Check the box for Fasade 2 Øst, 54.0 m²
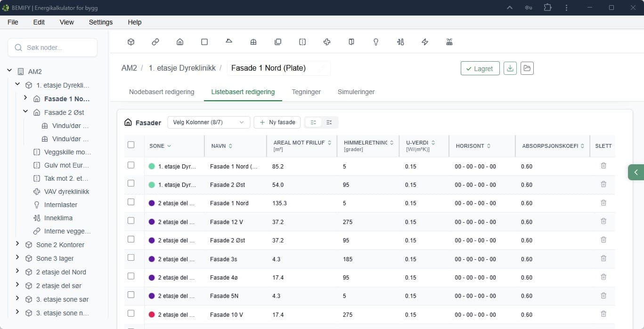This screenshot has width=644, height=329. [131, 184]
